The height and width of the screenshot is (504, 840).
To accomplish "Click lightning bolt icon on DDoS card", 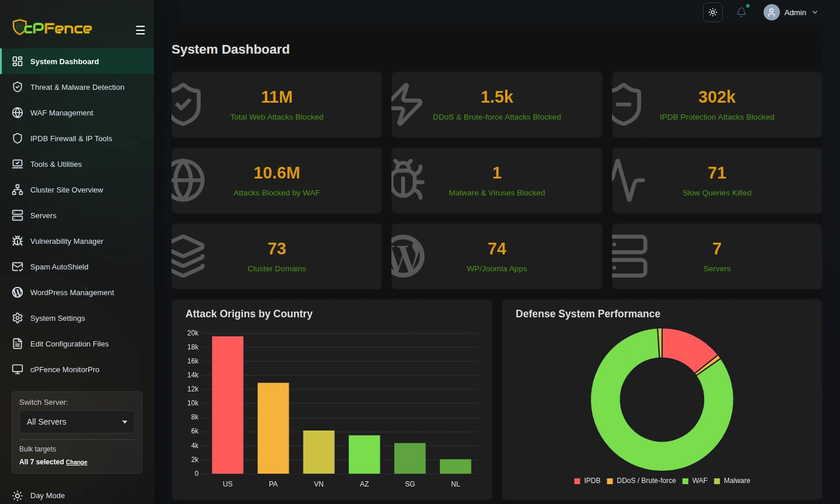I will pyautogui.click(x=407, y=104).
